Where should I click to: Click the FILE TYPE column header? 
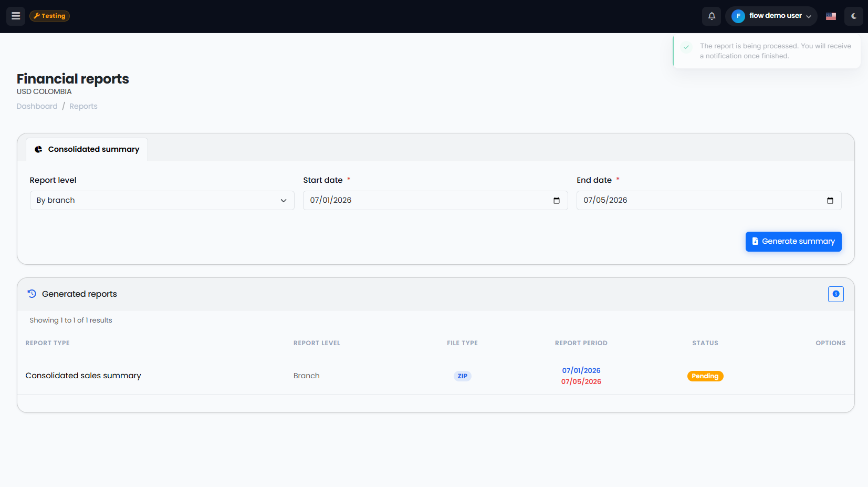463,343
